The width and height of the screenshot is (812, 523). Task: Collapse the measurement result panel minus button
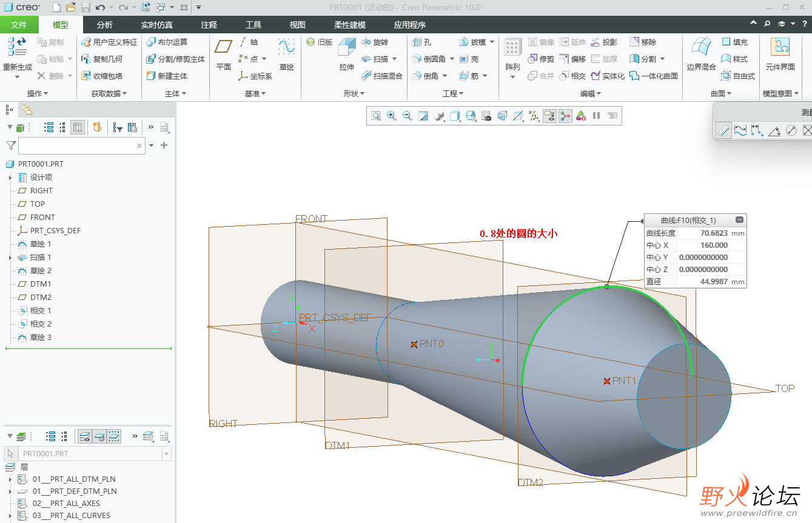[x=739, y=220]
